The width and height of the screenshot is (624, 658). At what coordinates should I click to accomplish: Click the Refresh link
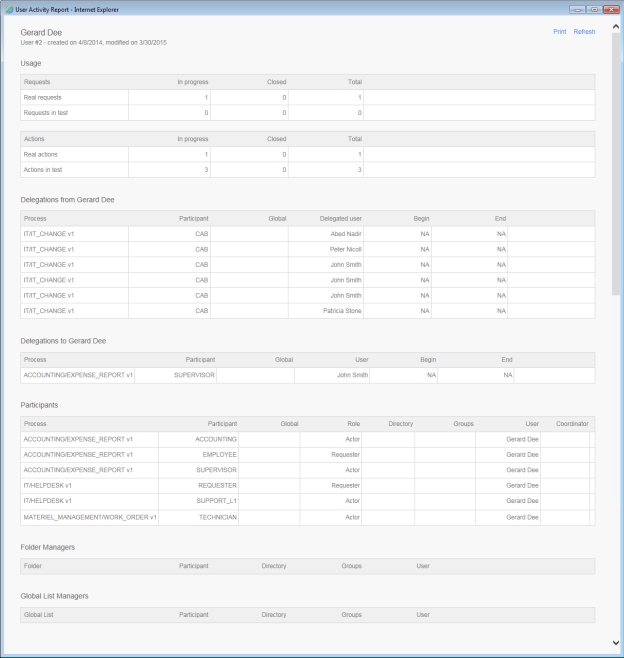point(584,32)
